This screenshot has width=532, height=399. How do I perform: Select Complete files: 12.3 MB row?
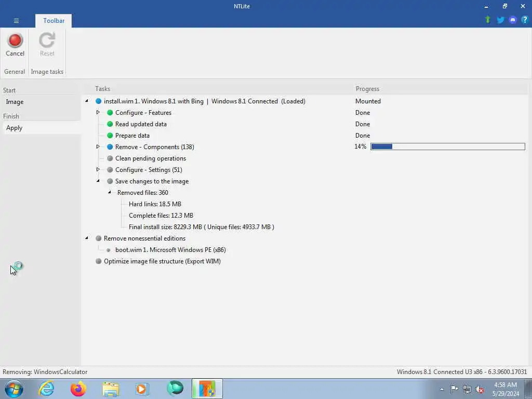(161, 216)
